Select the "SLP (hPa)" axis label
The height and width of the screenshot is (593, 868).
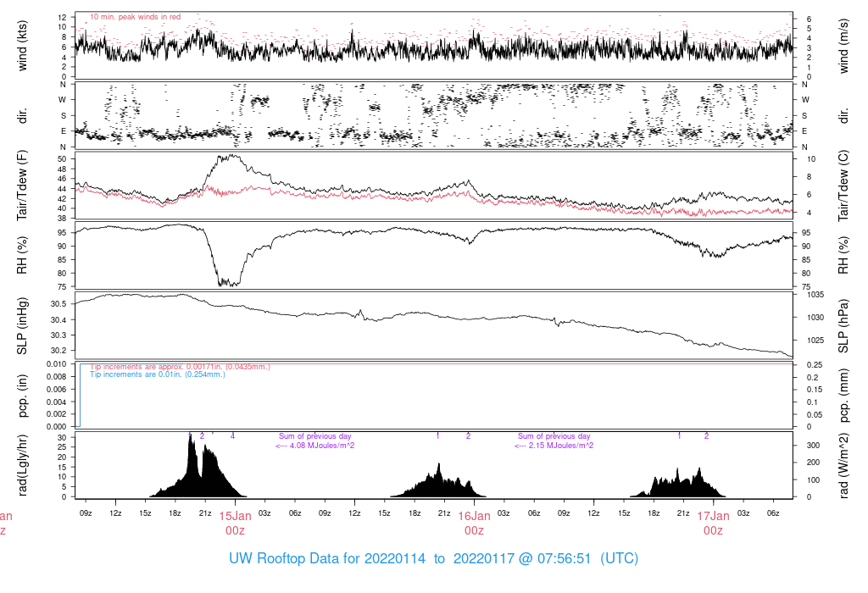843,326
